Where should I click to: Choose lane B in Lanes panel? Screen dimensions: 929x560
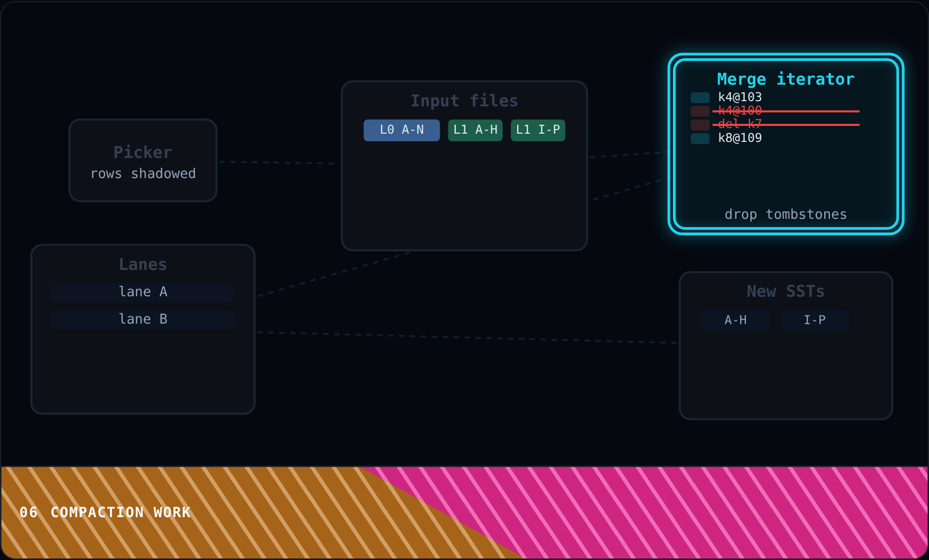coord(143,319)
